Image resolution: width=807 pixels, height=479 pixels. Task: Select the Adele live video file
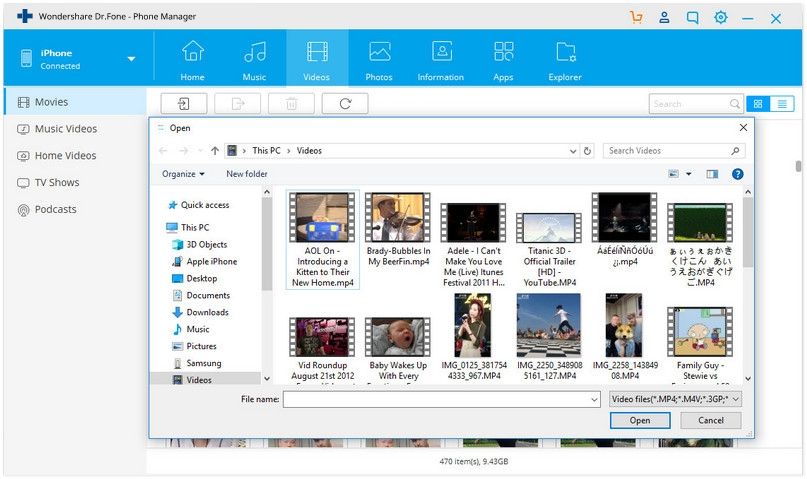point(474,245)
